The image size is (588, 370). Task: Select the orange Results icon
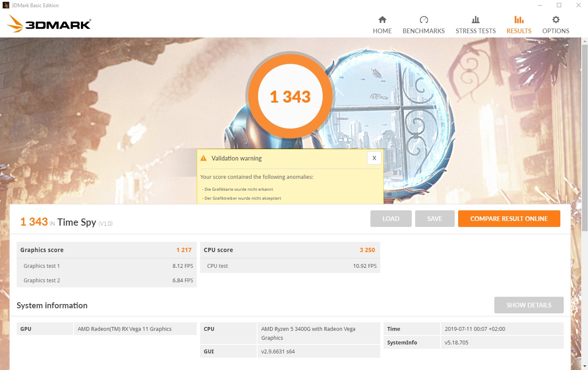(x=519, y=20)
